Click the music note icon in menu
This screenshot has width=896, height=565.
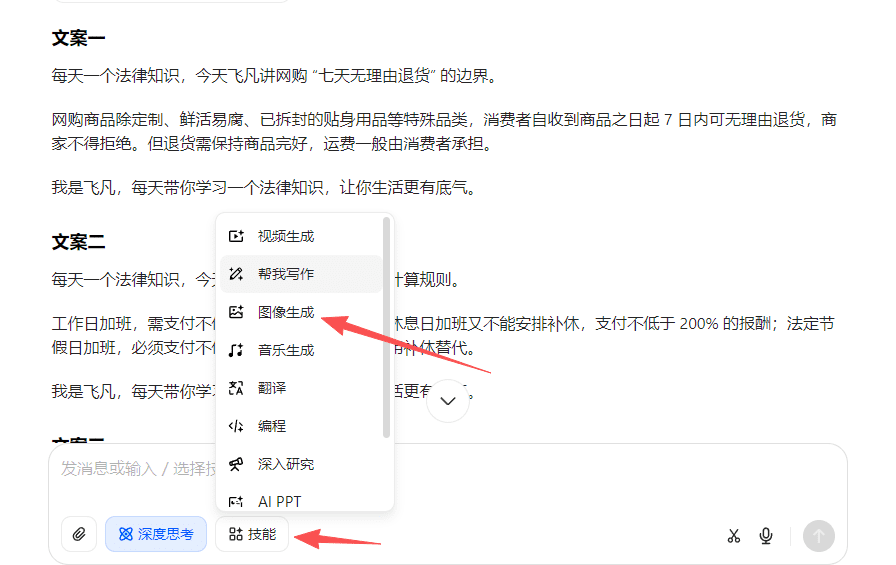(x=236, y=350)
